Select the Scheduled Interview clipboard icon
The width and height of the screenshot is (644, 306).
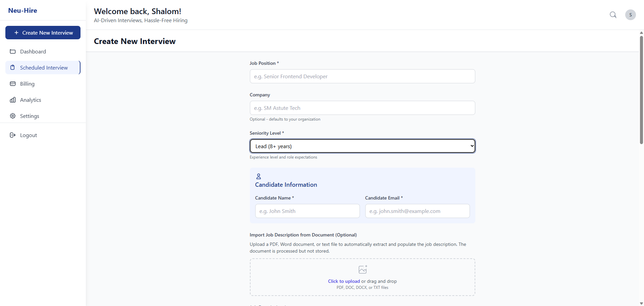coord(12,67)
